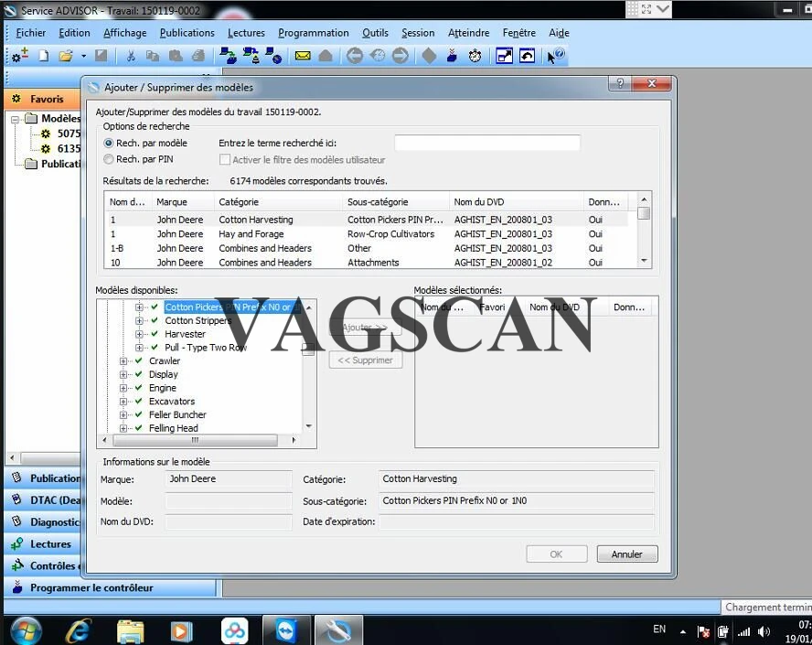Click the greyed save disk toolbar icon
Screen dimensions: 812x645
101,56
